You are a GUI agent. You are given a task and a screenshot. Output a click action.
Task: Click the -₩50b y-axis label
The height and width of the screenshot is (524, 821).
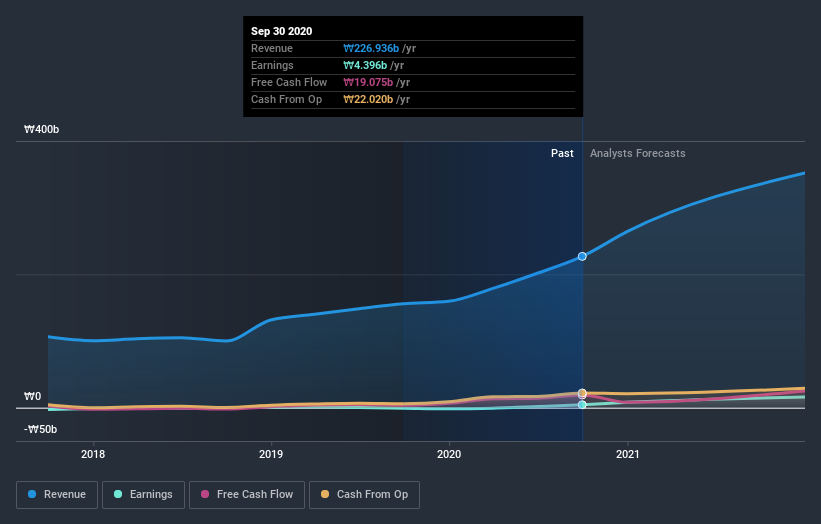point(40,429)
